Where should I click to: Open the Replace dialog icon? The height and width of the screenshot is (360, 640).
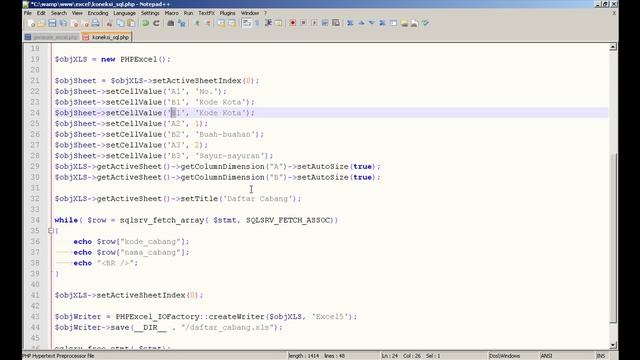coord(182,23)
